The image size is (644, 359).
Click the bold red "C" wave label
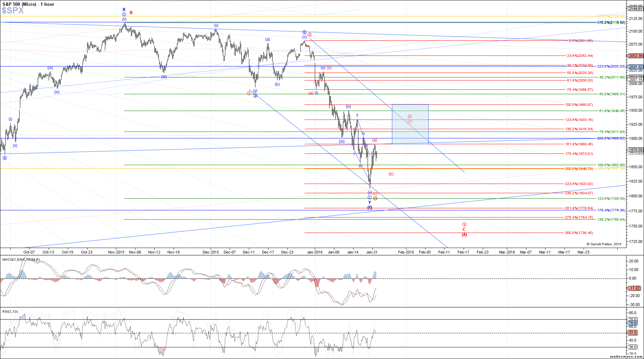pos(464,230)
